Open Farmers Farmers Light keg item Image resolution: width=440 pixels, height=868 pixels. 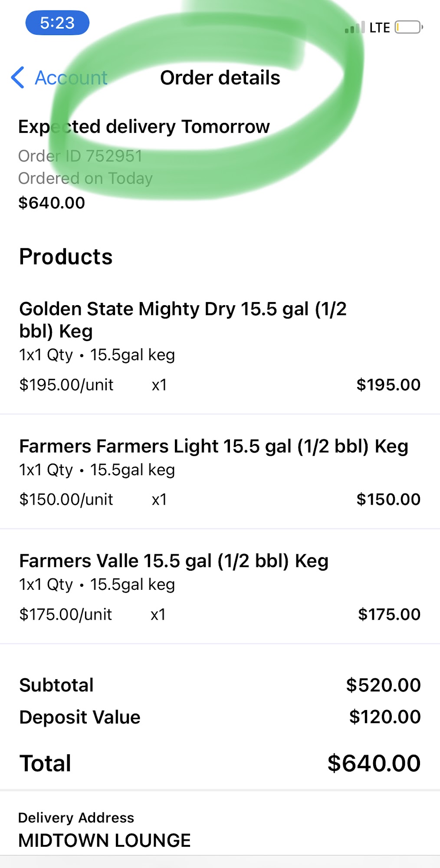[213, 447]
